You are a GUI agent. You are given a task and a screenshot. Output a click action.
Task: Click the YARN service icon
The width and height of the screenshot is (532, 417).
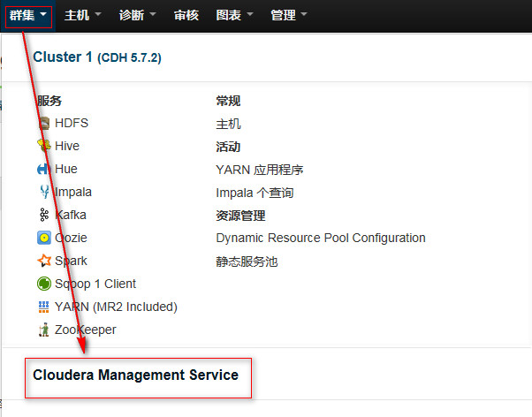click(x=44, y=307)
